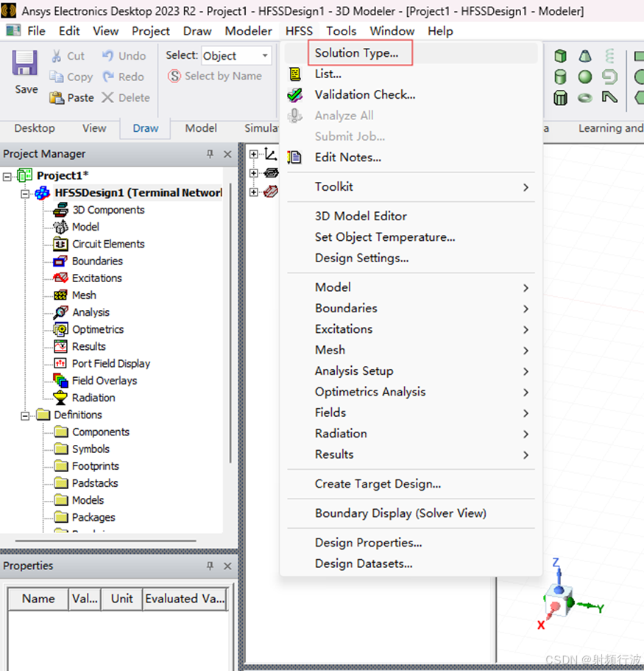The width and height of the screenshot is (644, 671).
Task: Click the Delete X icon
Action: (x=107, y=97)
